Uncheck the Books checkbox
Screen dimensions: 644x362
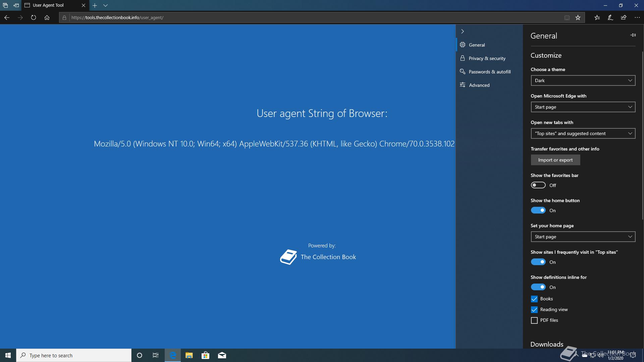pos(534,299)
